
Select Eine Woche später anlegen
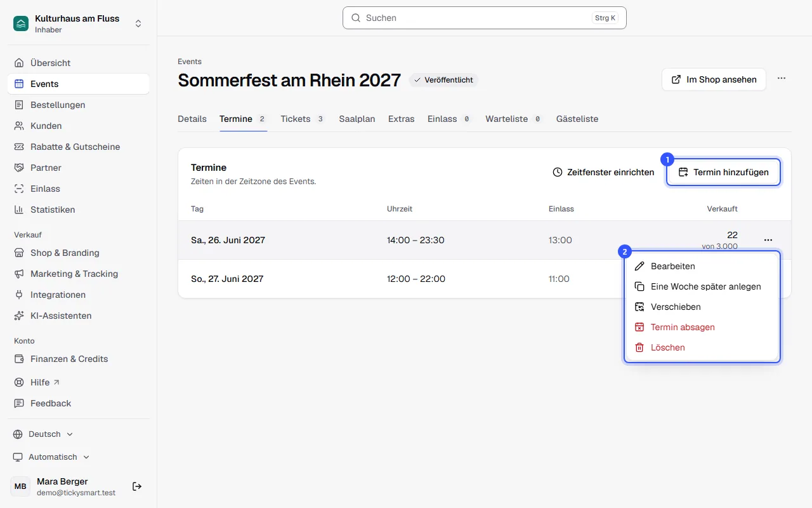click(702, 286)
